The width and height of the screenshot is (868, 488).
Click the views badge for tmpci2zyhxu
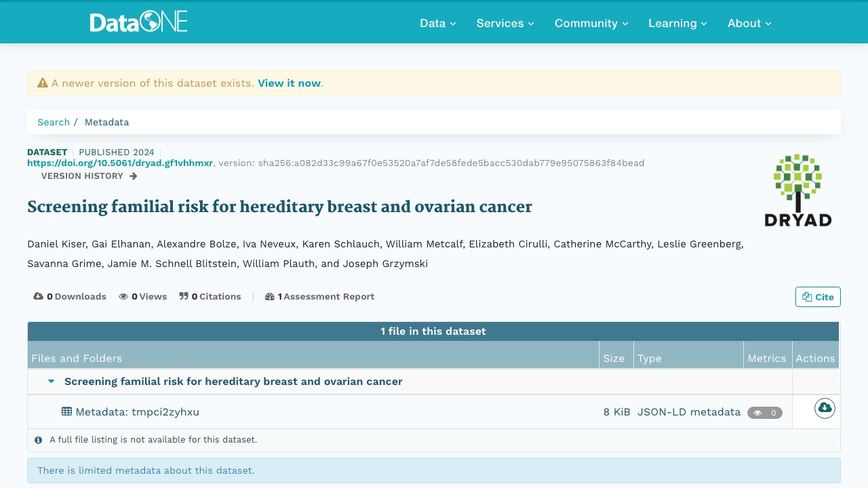(765, 412)
